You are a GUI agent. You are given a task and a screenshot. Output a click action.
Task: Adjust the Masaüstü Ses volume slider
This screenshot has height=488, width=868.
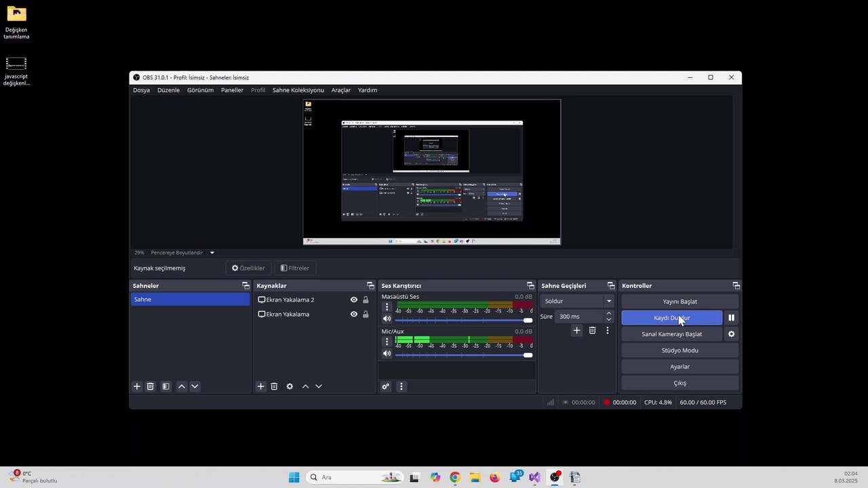[464, 320]
